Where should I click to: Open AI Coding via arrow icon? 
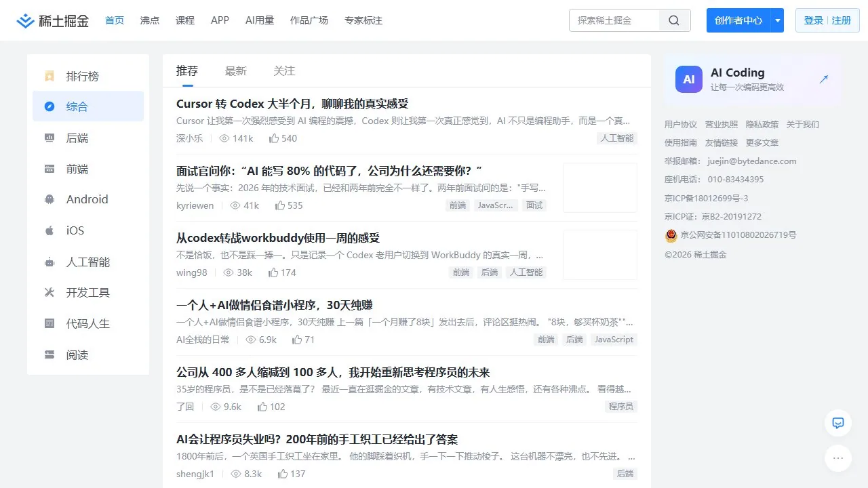[824, 79]
